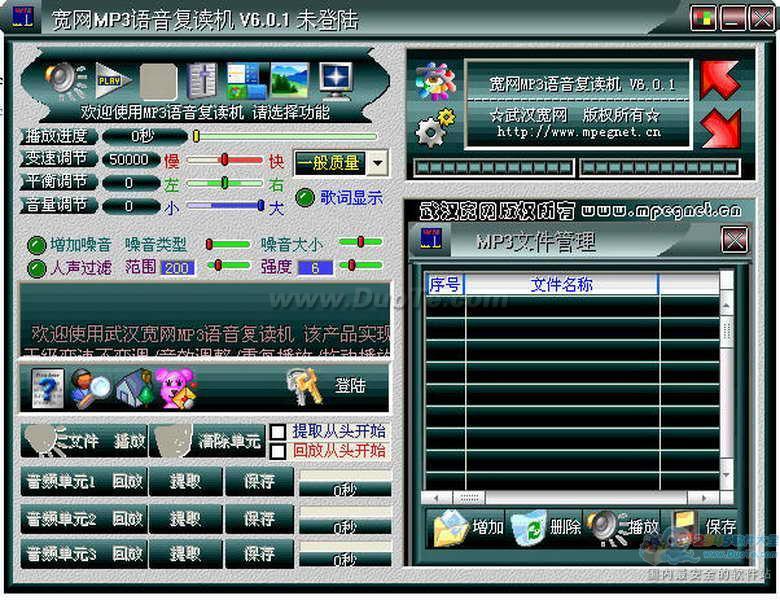Click the 序号 column header
Image resolution: width=780 pixels, height=600 pixels.
pos(445,285)
